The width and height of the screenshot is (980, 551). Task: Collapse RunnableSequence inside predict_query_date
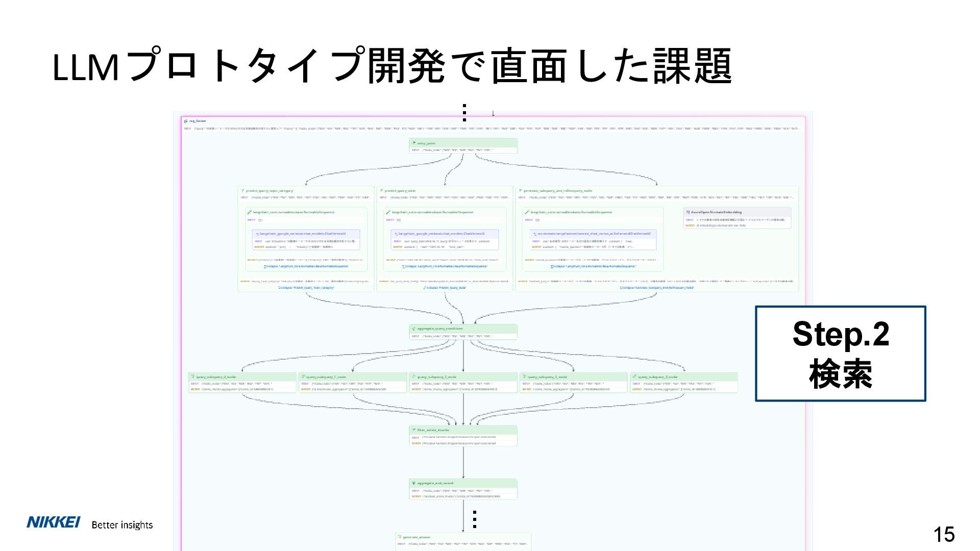pyautogui.click(x=445, y=266)
